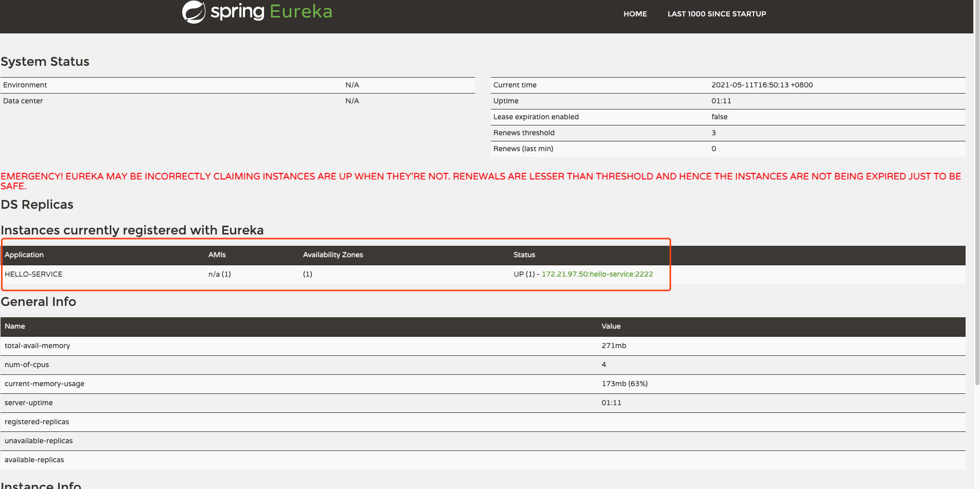Click the Availability Zones column header
980x489 pixels.
(333, 255)
